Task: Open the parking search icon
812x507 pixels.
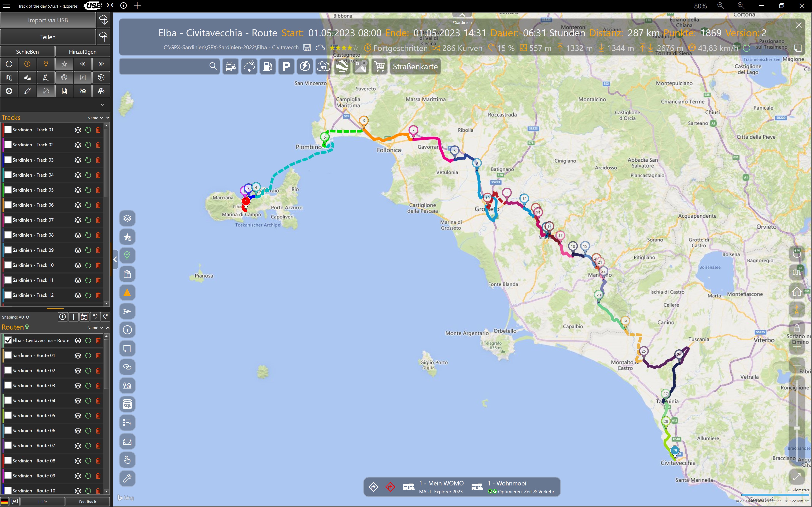Action: [286, 66]
